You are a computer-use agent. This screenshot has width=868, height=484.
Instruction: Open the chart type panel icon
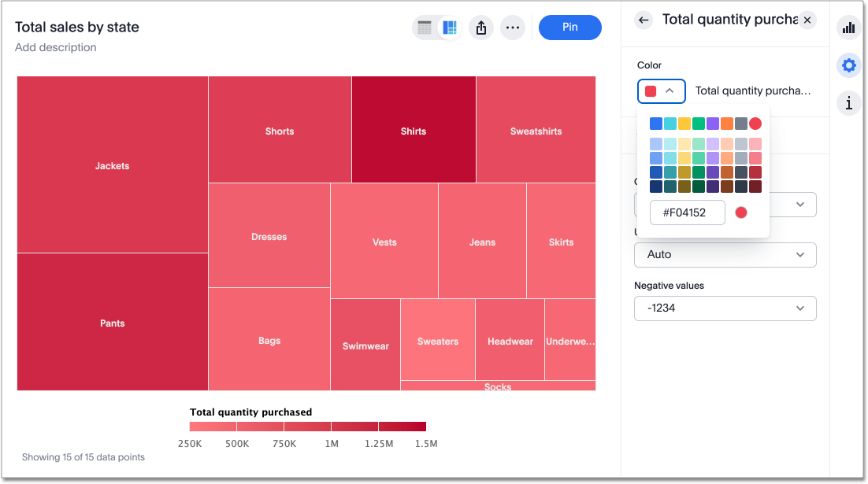coord(848,28)
